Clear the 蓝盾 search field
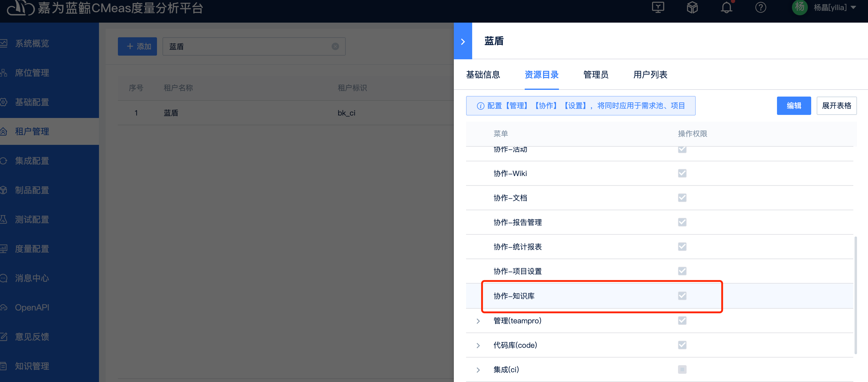The image size is (868, 382). pos(335,46)
